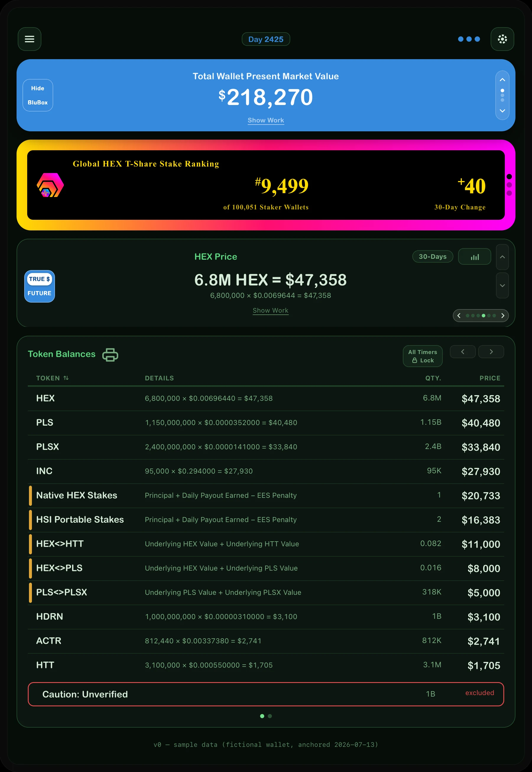The image size is (532, 772).
Task: Click the up chevron in the blue box
Action: point(502,80)
